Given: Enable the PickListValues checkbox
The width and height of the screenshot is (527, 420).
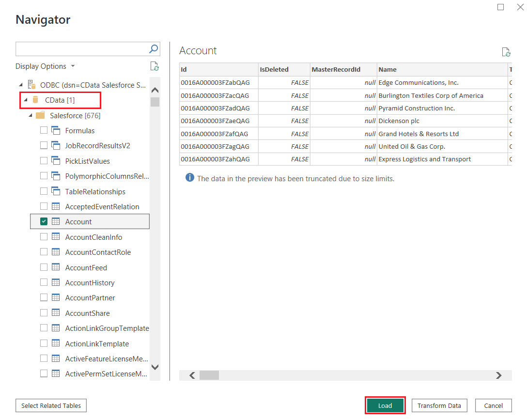Looking at the screenshot, I should pyautogui.click(x=44, y=161).
